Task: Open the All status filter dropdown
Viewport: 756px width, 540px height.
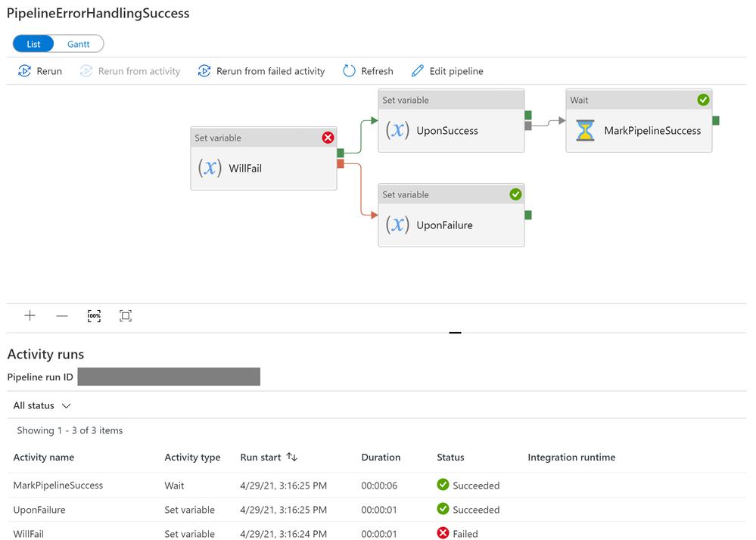Action: click(x=42, y=405)
